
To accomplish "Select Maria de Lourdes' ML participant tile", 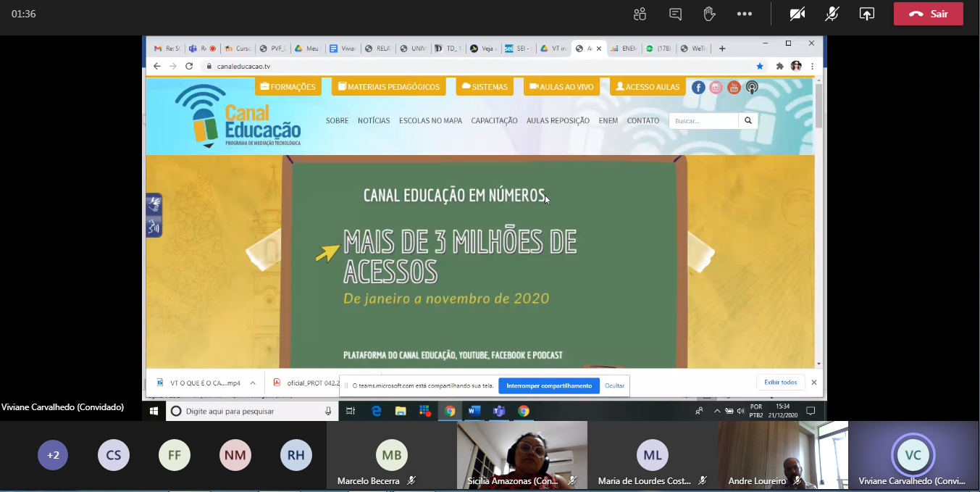I will click(653, 456).
